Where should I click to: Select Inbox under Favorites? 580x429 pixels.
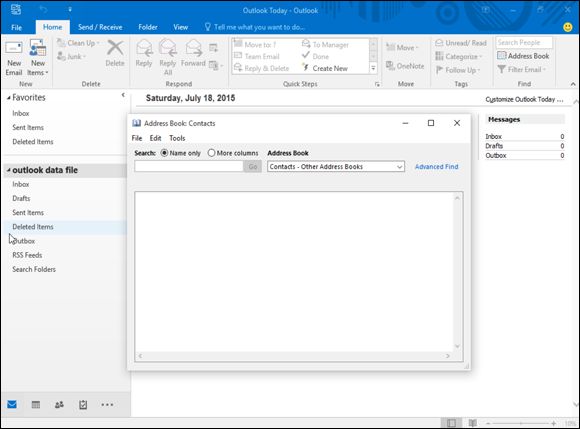tap(21, 113)
